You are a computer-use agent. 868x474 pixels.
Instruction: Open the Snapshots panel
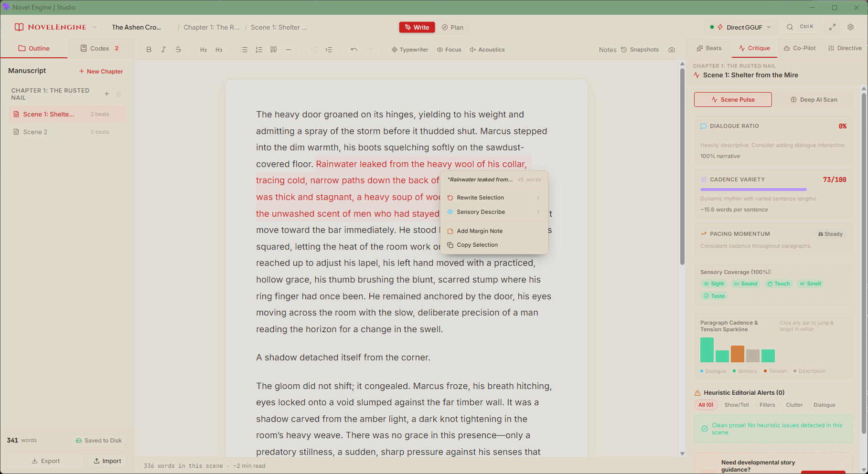tap(640, 50)
